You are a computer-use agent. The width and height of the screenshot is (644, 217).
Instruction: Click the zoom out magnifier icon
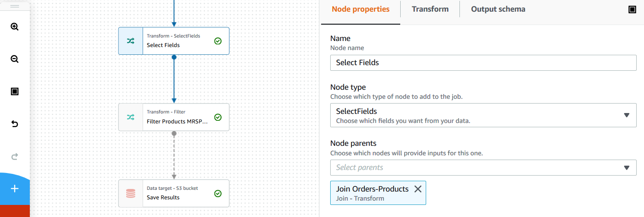click(15, 59)
